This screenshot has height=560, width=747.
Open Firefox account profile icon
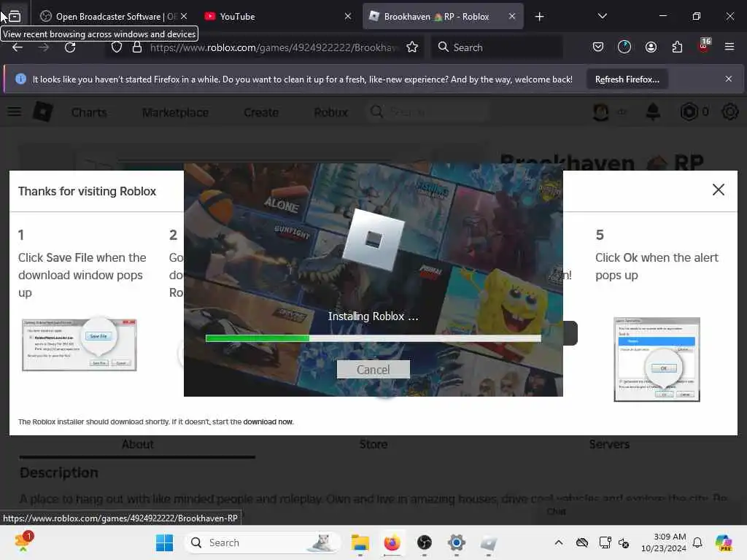[651, 47]
